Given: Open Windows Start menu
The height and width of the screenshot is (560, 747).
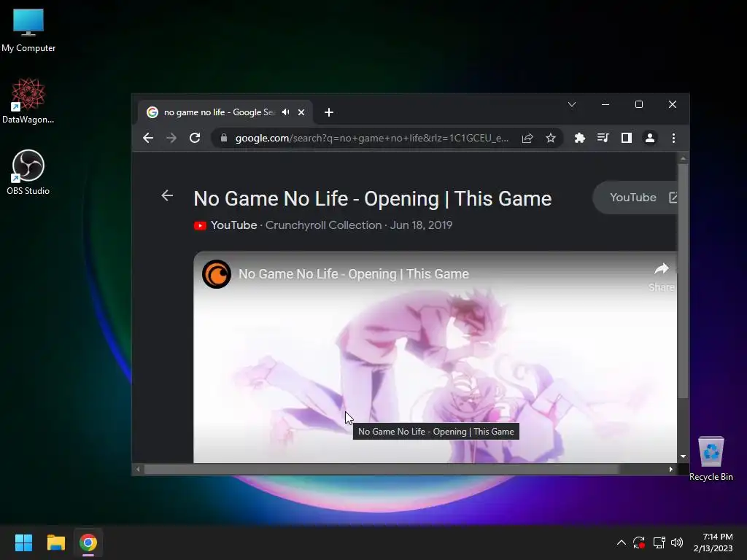Looking at the screenshot, I should (23, 542).
